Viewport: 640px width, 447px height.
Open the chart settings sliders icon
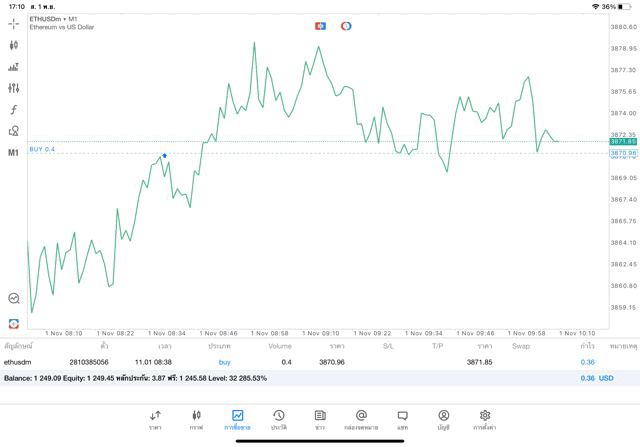[14, 88]
